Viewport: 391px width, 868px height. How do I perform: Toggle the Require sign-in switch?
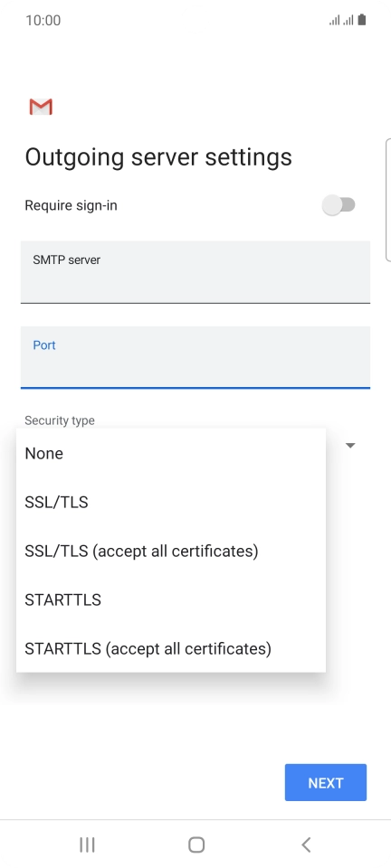tap(339, 205)
